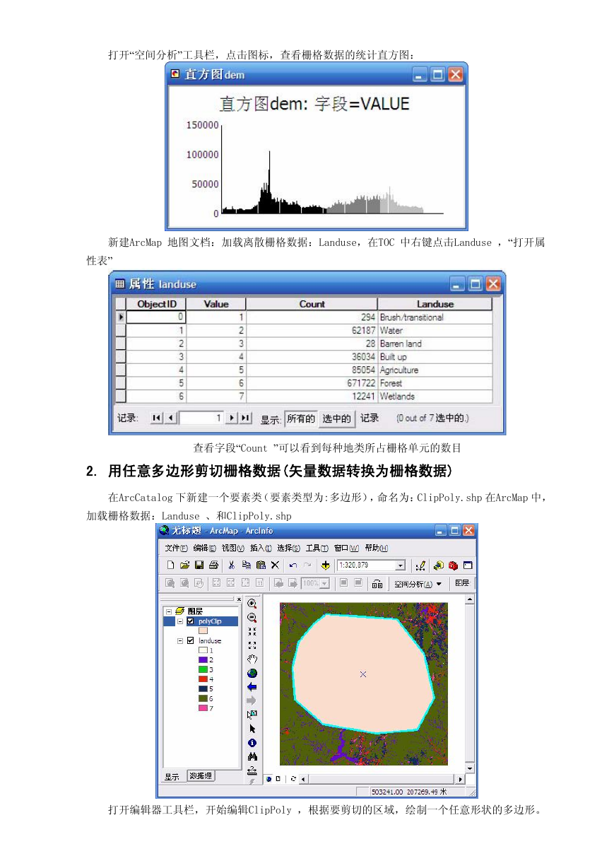The image size is (614, 868).
Task: Open the 窗口(W) menu in ArcMap
Action: click(x=346, y=548)
